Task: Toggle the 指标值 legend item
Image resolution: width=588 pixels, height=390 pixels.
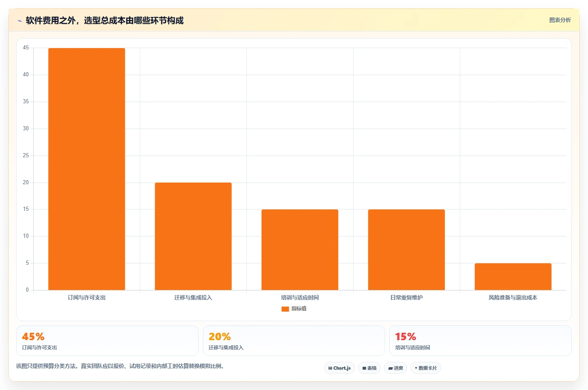Action: (x=294, y=309)
